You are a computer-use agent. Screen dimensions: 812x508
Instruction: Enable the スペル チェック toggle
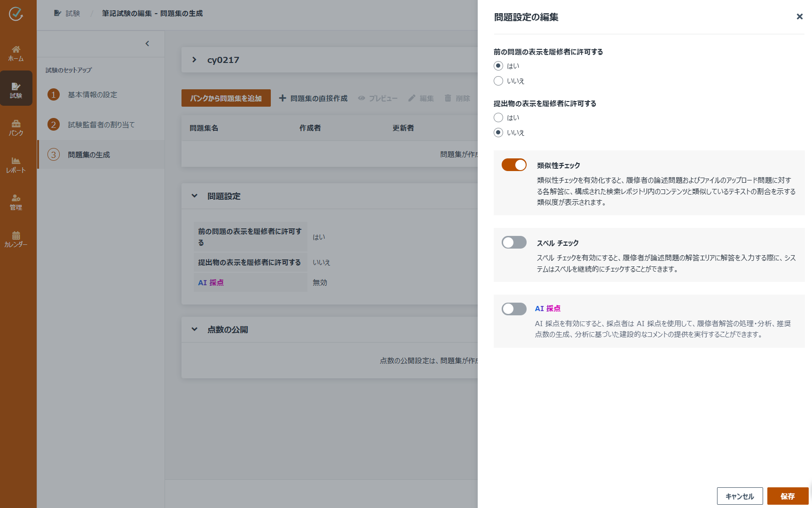(x=513, y=242)
